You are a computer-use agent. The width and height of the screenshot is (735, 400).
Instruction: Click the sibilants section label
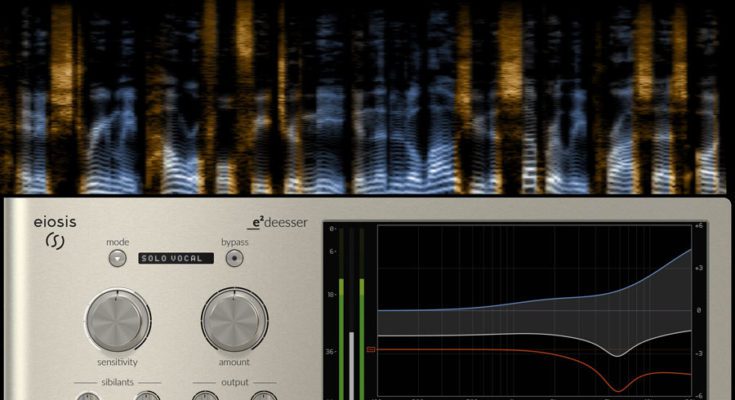coord(117,382)
